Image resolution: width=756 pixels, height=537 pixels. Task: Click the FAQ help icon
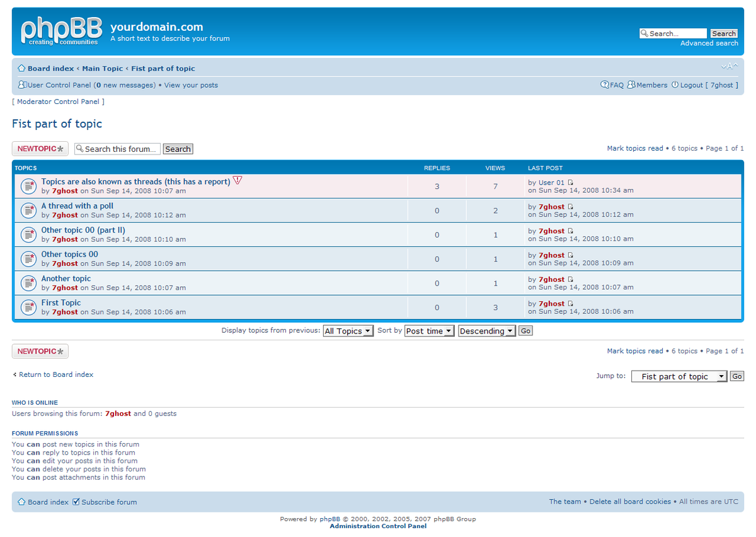[605, 85]
